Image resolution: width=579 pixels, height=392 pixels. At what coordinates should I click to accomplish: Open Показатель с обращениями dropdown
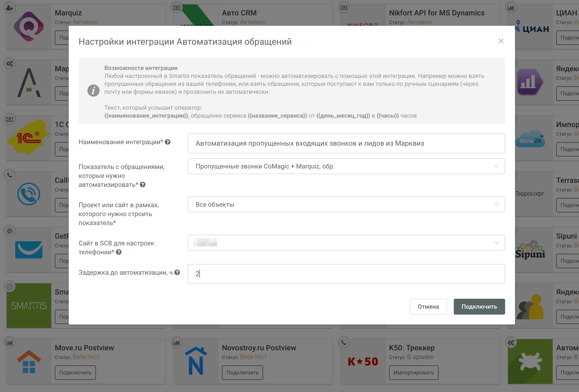(x=346, y=166)
